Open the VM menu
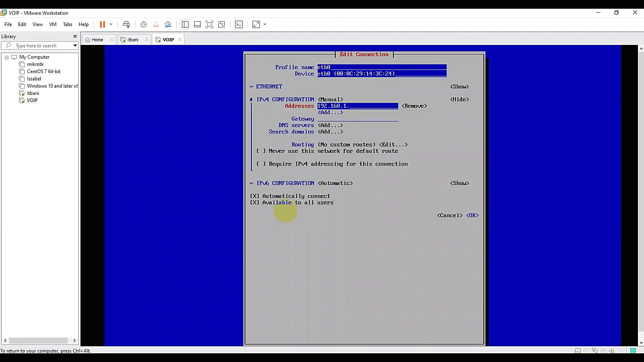 pos(53,24)
